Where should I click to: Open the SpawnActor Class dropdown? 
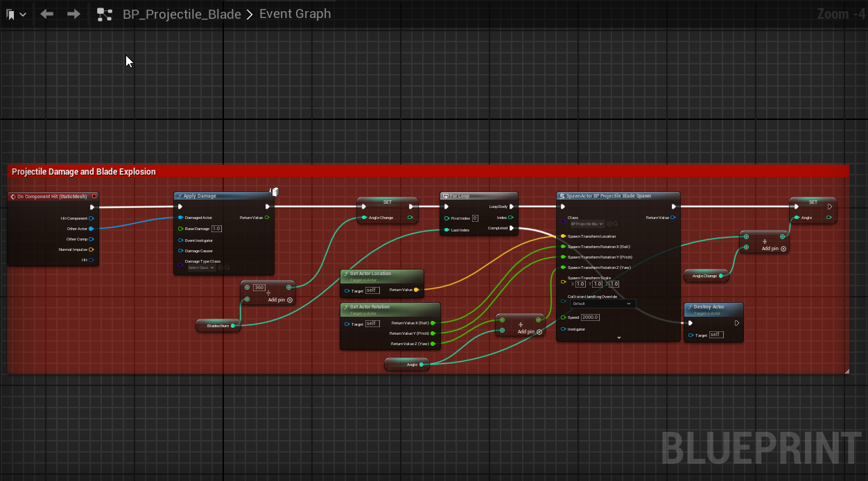click(587, 224)
